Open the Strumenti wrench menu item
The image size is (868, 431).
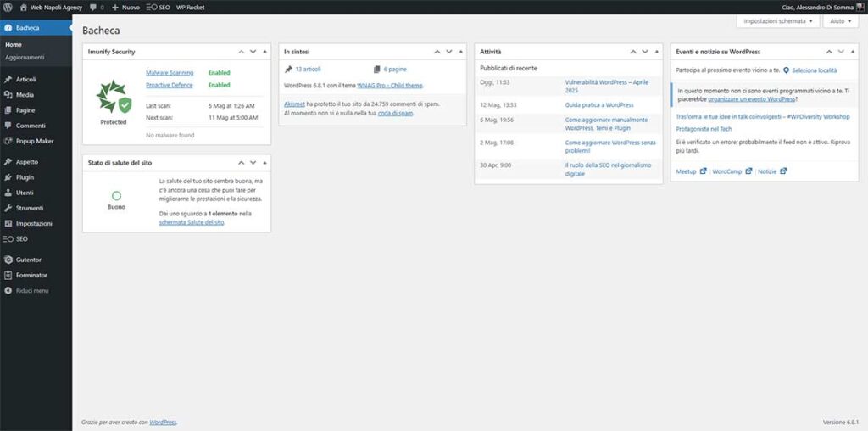coord(29,208)
